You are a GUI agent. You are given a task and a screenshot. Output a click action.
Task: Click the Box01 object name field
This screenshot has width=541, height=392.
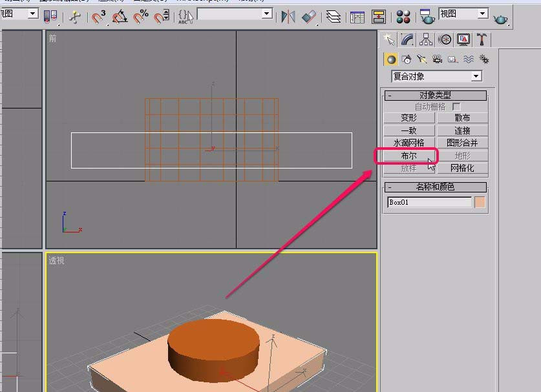[x=430, y=202]
